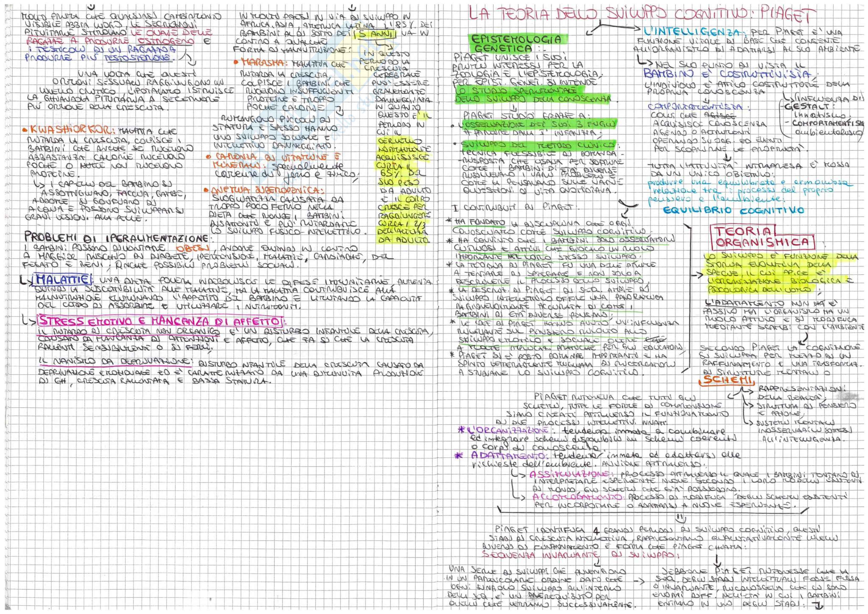Click the red boxed Teoria Organismica heading
The height and width of the screenshot is (614, 868).
tap(762, 237)
